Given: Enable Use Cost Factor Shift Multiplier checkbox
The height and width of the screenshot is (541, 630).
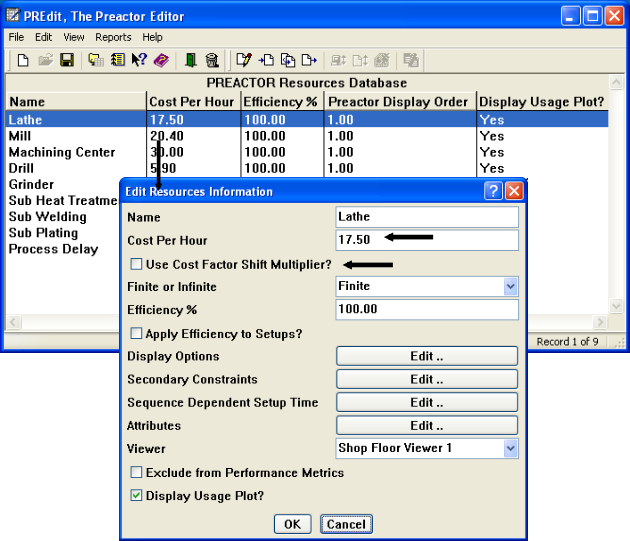Looking at the screenshot, I should [136, 264].
